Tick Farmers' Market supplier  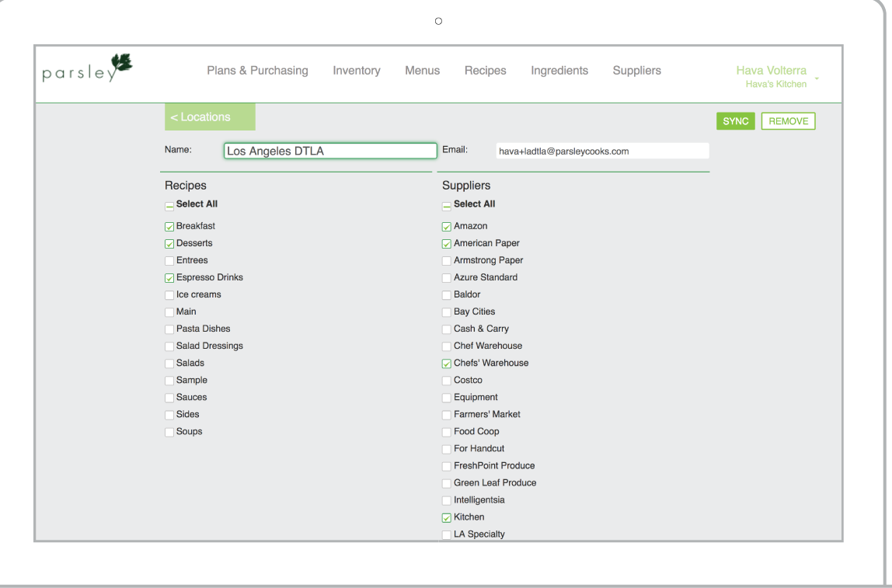tap(447, 415)
